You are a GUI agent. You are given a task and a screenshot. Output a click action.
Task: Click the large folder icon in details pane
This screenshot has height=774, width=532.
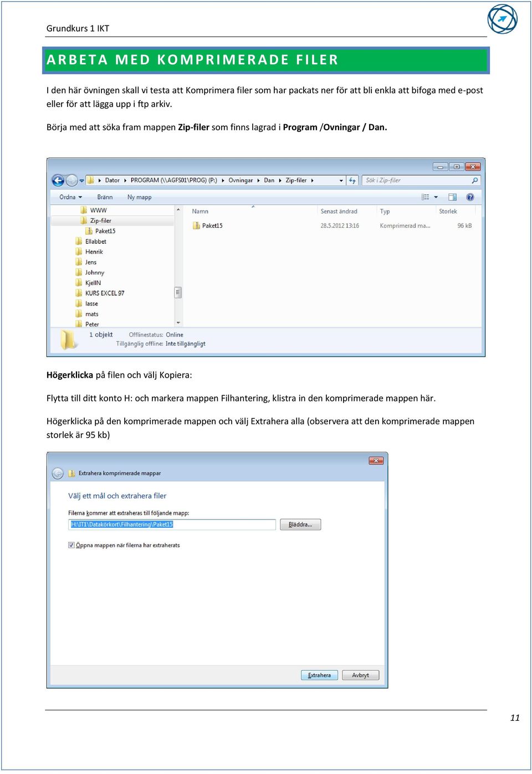click(x=69, y=340)
